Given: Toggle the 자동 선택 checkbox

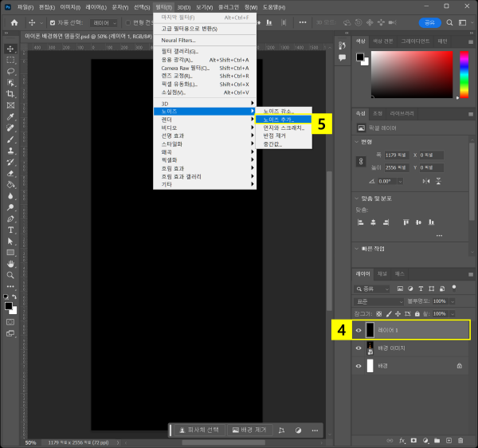Looking at the screenshot, I should 53,23.
